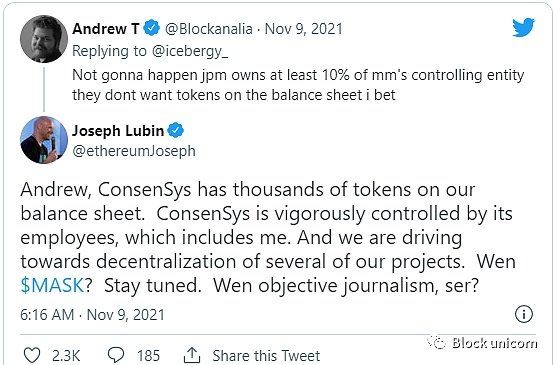The width and height of the screenshot is (555, 365).
Task: Open Joseph Lubin's profile picture
Action: click(x=44, y=140)
